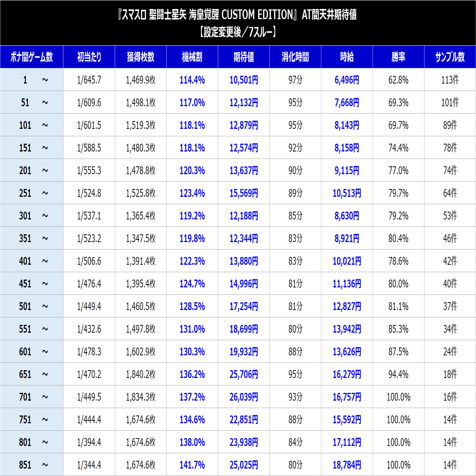This screenshot has height=476, width=476.
Task: Click the 1/506.6 first-hit cell
Action: pyautogui.click(x=89, y=261)
